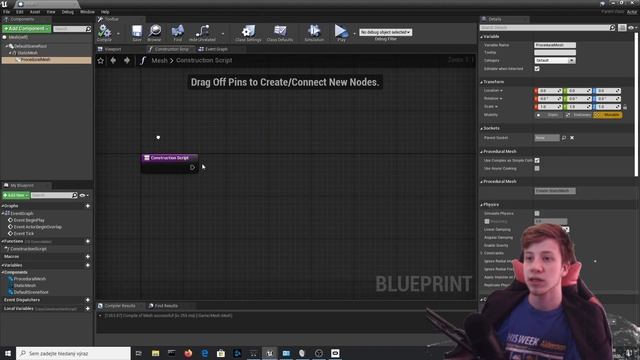Enable the Use Async Cooking checkbox
Screen dimensions: 640x360
click(537, 168)
